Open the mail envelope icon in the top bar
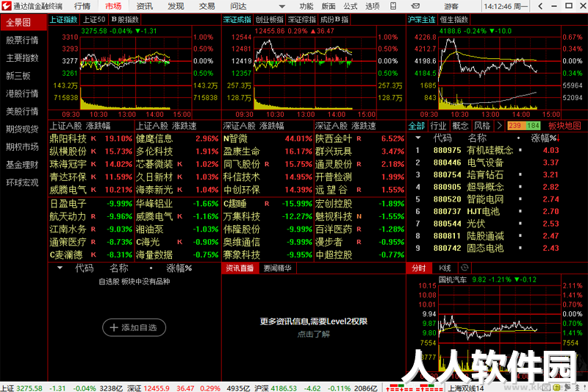 point(415,6)
